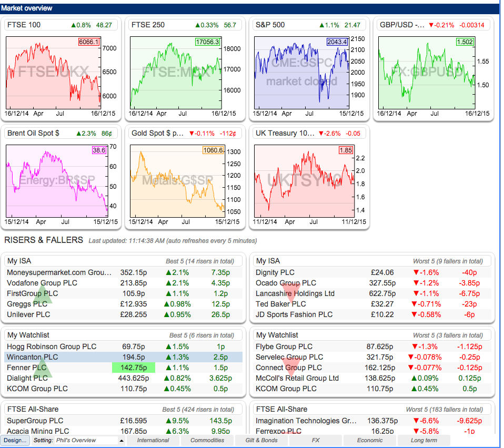The height and width of the screenshot is (448, 504).
Task: Open the Design... button
Action: point(15,440)
